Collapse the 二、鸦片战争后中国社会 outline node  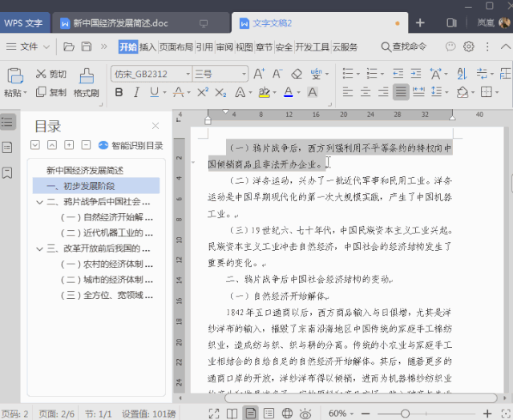click(39, 202)
